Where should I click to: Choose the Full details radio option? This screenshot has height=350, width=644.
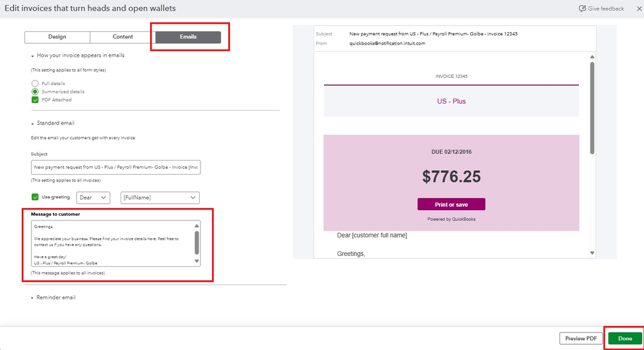35,83
